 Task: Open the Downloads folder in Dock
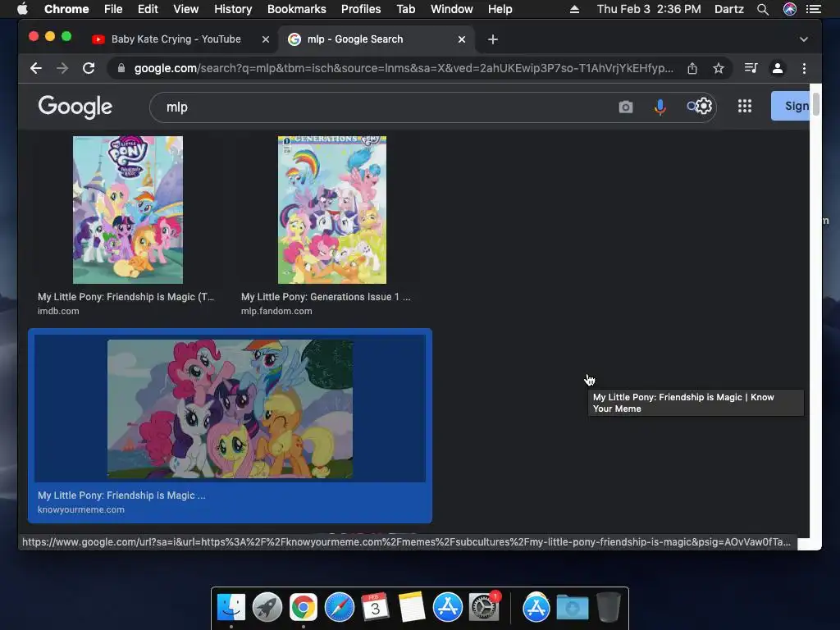[572, 607]
